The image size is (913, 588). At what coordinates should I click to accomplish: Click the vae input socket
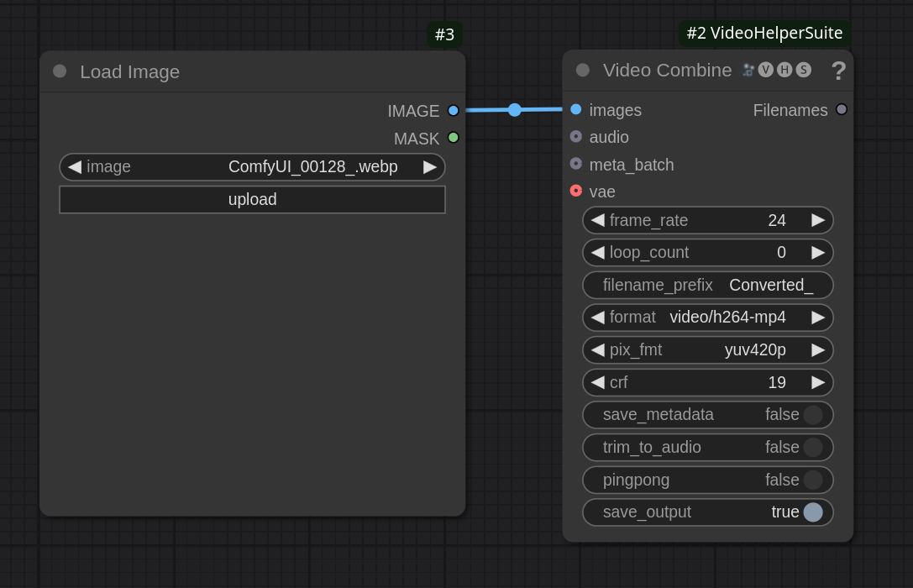click(576, 191)
